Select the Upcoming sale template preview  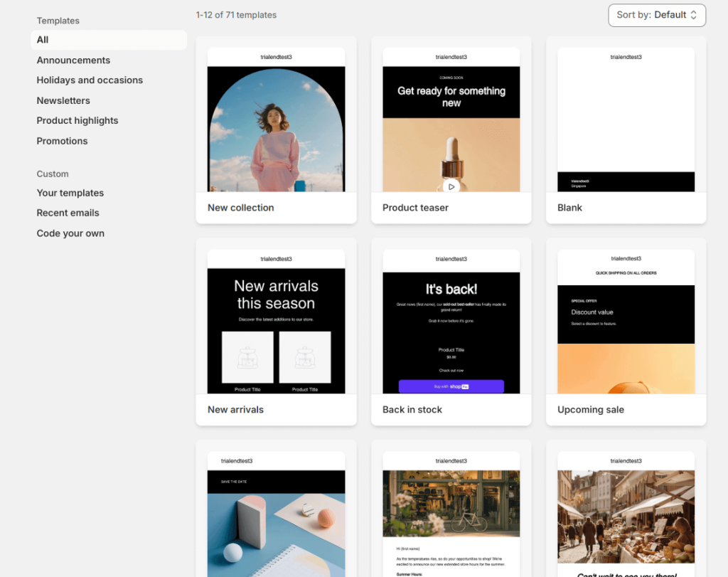click(x=626, y=322)
